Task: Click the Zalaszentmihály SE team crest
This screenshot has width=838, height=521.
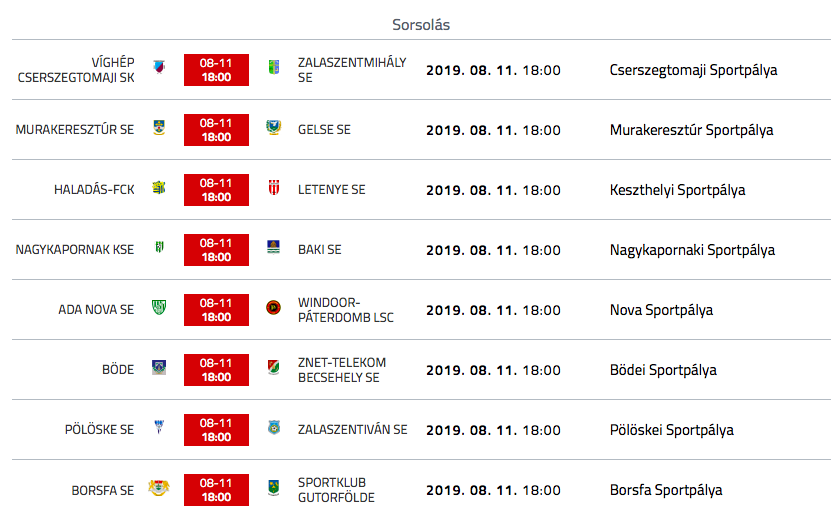Action: click(274, 67)
